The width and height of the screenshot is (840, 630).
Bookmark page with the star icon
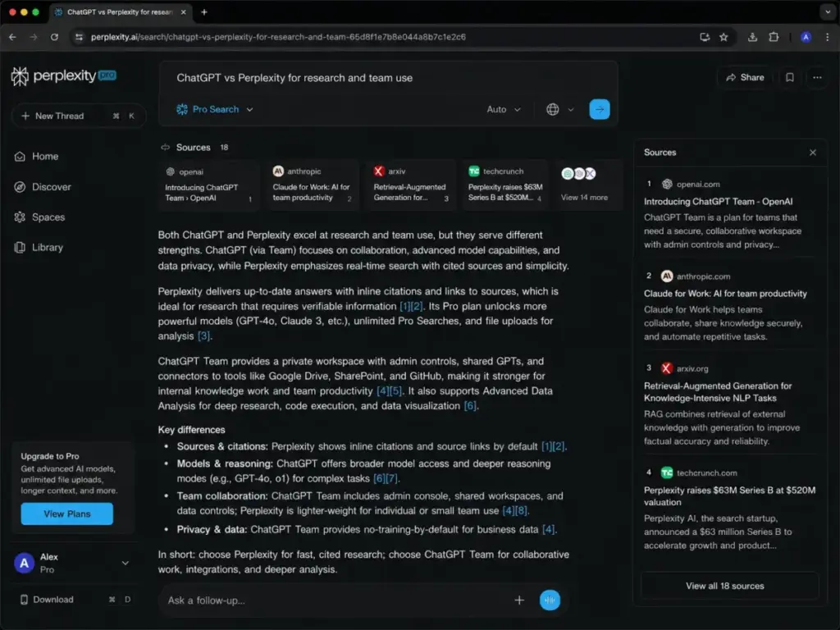(724, 37)
